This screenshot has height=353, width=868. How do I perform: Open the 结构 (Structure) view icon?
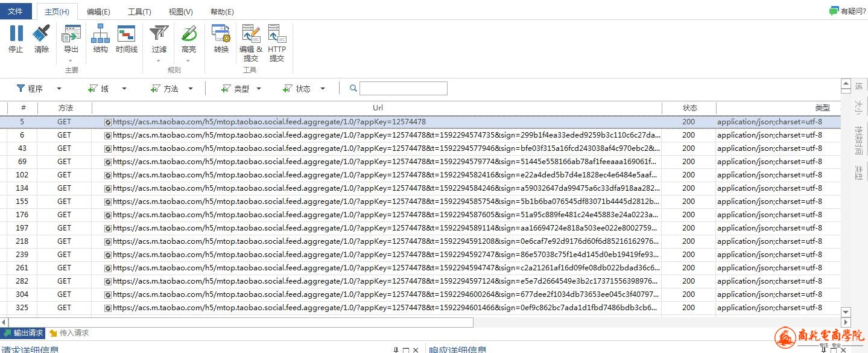tap(100, 33)
